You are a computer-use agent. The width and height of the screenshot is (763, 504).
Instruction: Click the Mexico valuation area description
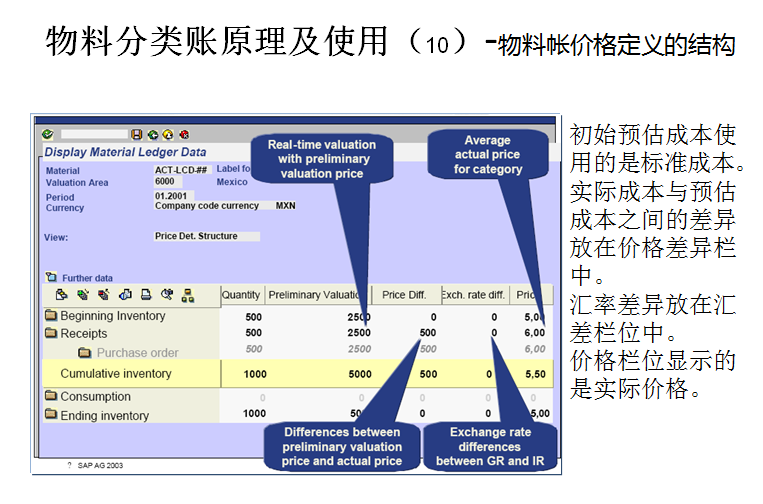tap(232, 182)
